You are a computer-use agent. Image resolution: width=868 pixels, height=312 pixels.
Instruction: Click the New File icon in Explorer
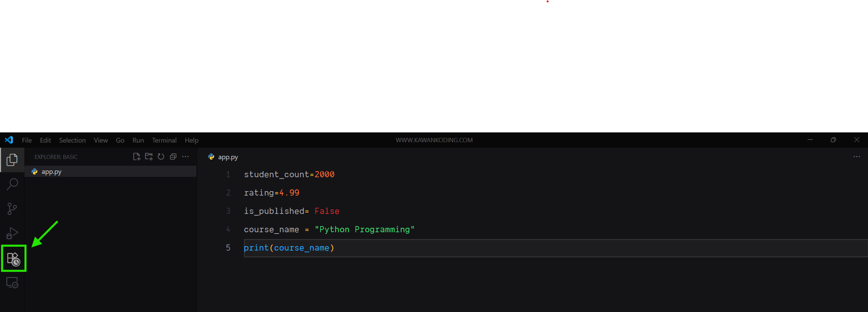136,157
